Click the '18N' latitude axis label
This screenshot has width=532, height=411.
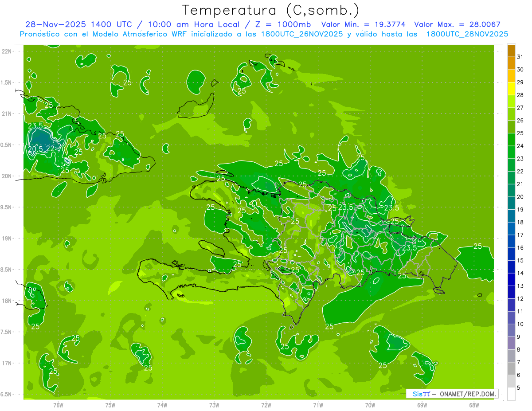click(x=7, y=301)
